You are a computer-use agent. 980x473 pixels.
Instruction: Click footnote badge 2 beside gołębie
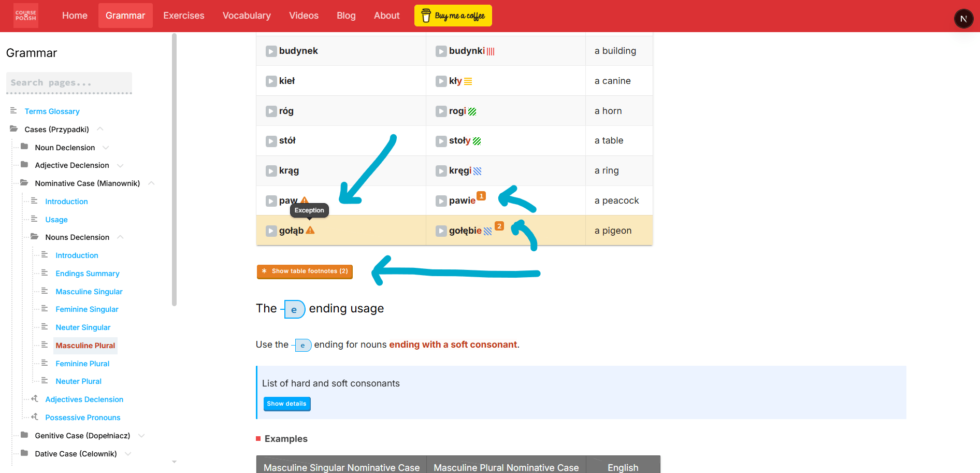click(499, 226)
